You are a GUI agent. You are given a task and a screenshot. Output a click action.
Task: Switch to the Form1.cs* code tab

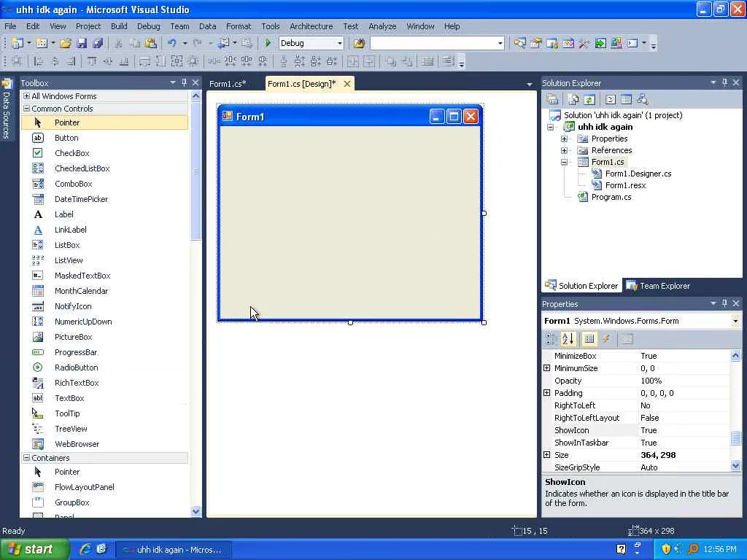click(x=228, y=84)
